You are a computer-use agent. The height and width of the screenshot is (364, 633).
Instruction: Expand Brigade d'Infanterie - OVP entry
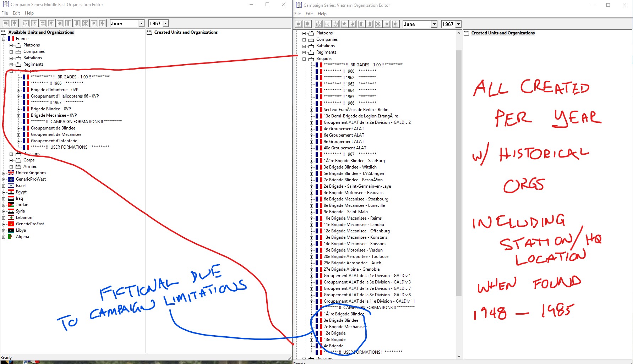click(18, 90)
